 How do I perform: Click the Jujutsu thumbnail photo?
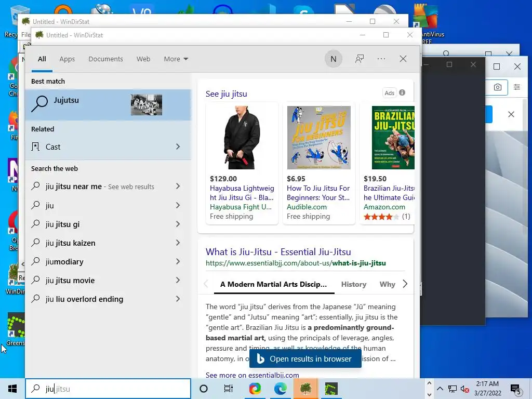coord(147,105)
